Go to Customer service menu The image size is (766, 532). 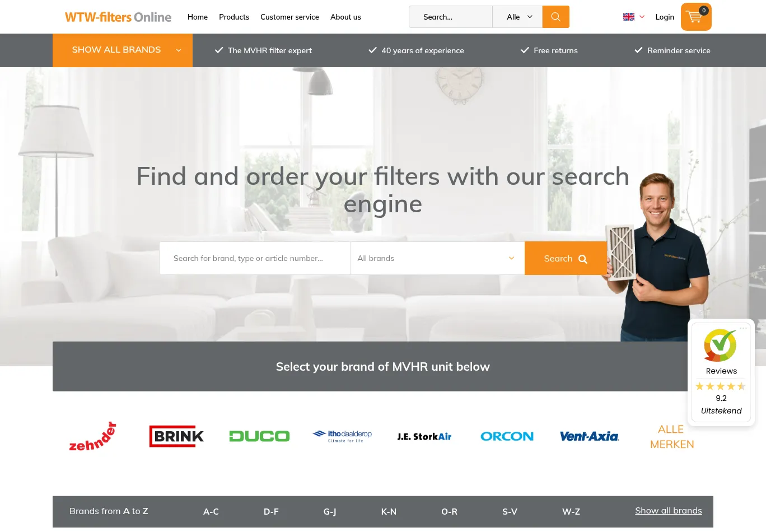289,17
